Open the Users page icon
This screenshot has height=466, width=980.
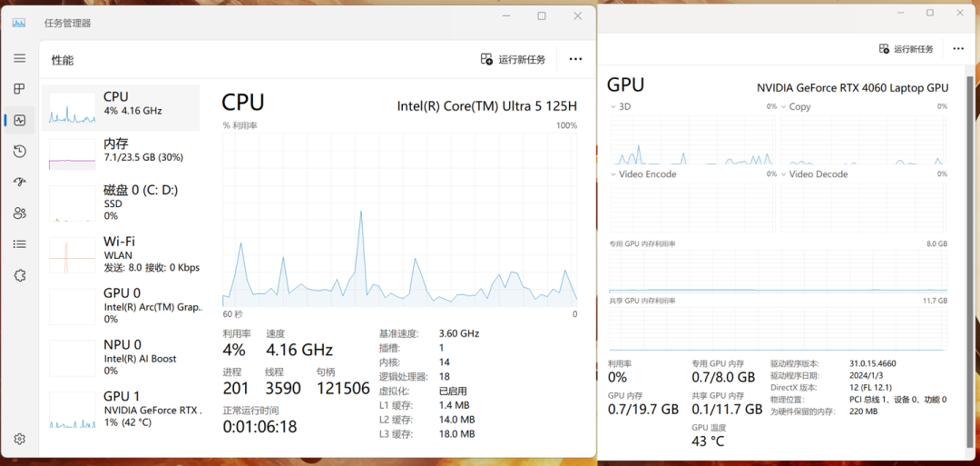click(19, 213)
